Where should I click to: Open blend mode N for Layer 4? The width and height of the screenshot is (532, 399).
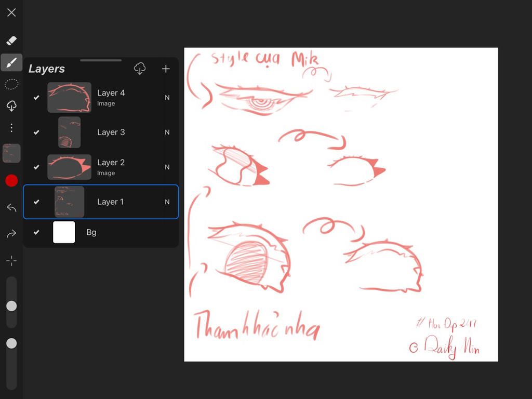pyautogui.click(x=167, y=98)
